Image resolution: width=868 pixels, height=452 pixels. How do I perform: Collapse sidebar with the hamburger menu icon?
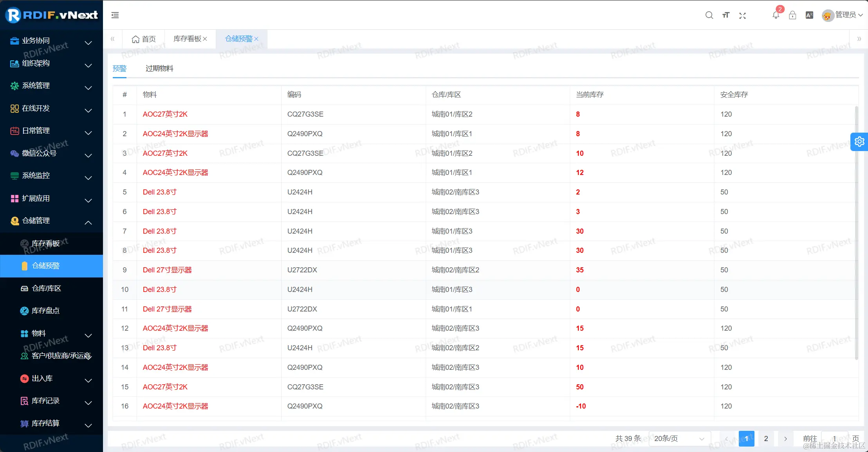click(x=115, y=15)
